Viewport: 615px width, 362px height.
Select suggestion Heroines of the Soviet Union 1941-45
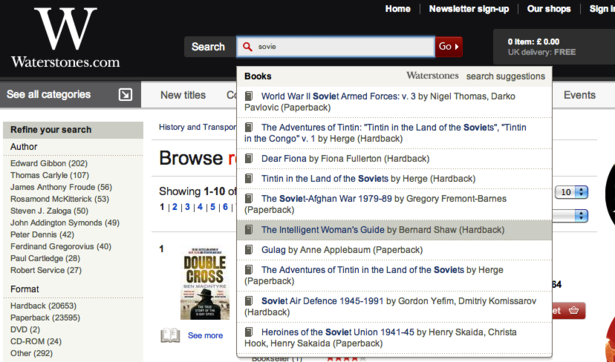[x=394, y=338]
